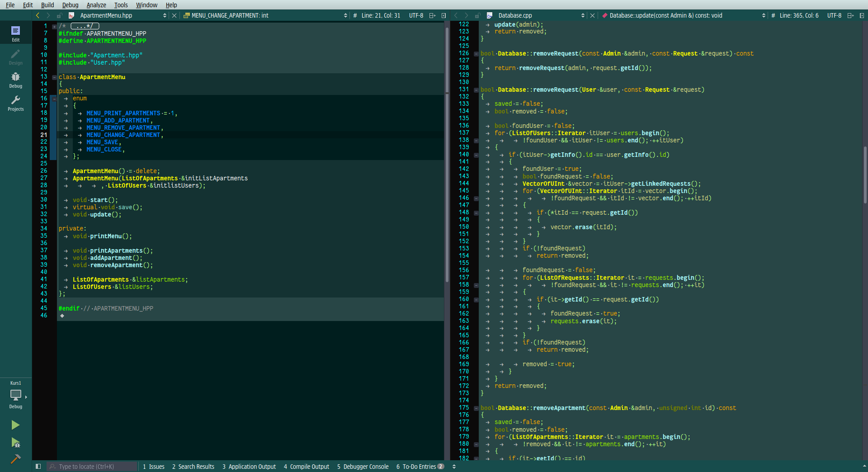
Task: Click preprocessor directives # in left editor
Action: pos(355,15)
